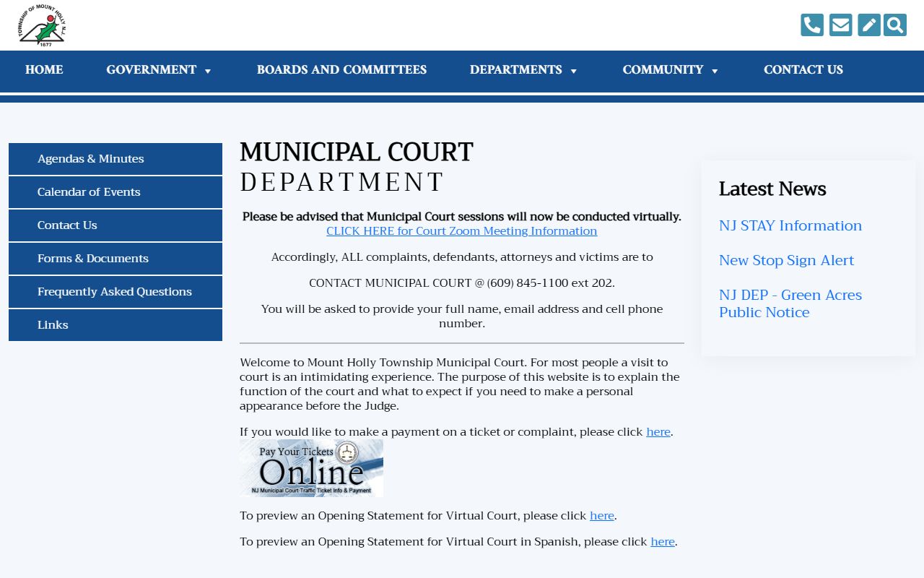Expand the Departments dropdown arrow
924x578 pixels.
click(x=574, y=71)
